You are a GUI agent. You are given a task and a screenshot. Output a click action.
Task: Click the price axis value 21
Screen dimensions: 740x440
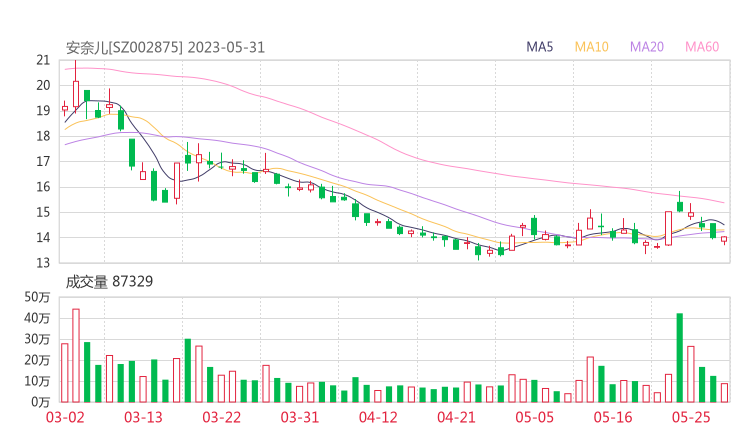43,60
